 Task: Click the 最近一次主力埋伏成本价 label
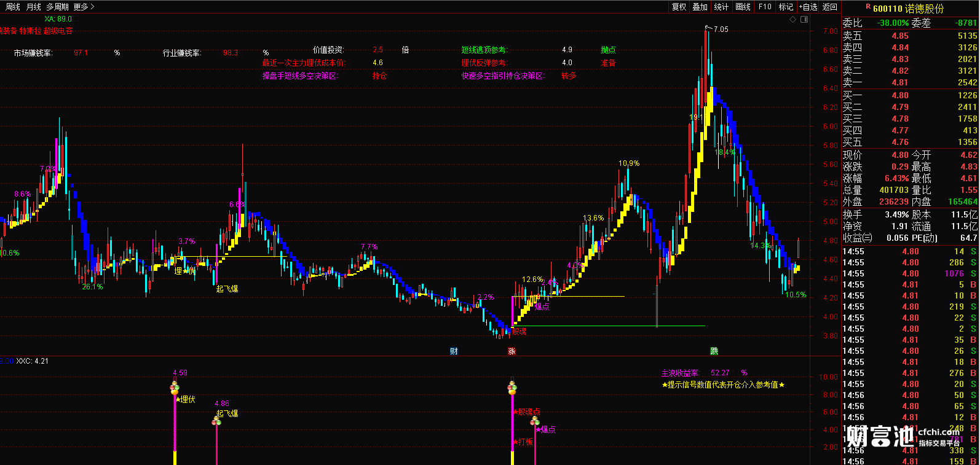click(x=304, y=63)
